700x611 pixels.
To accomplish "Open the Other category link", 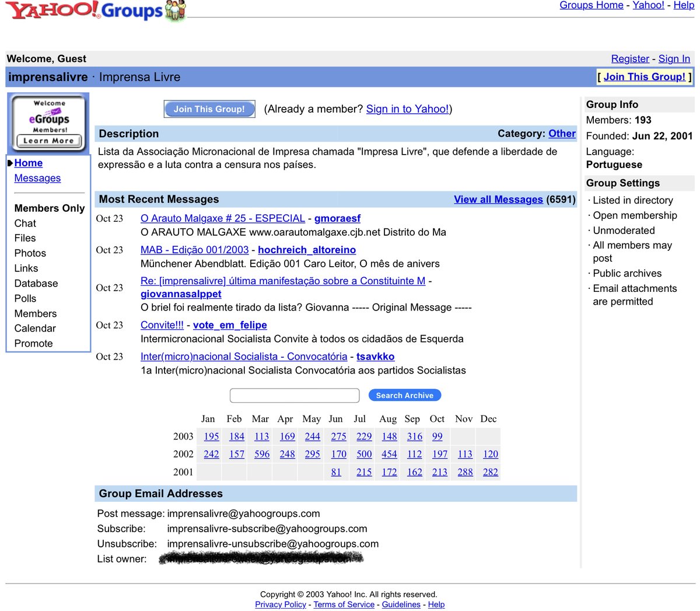I will [x=562, y=133].
